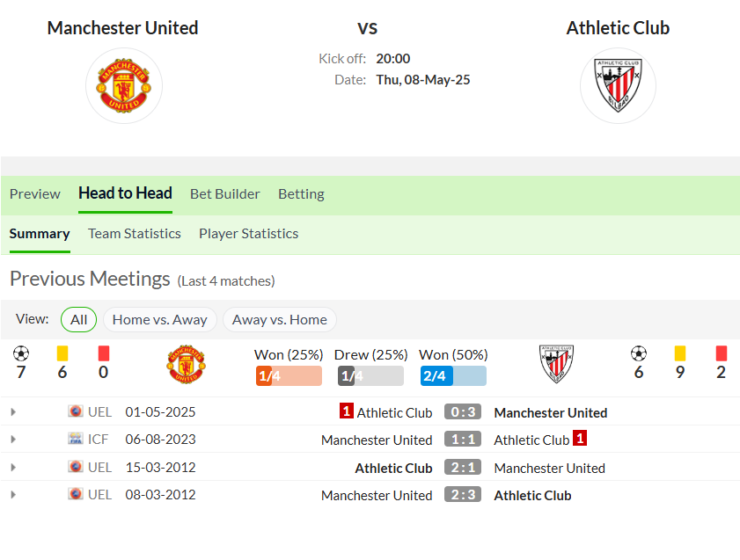This screenshot has width=740, height=560.
Task: Click the UEL icon for 15-03-2012 match
Action: click(75, 467)
